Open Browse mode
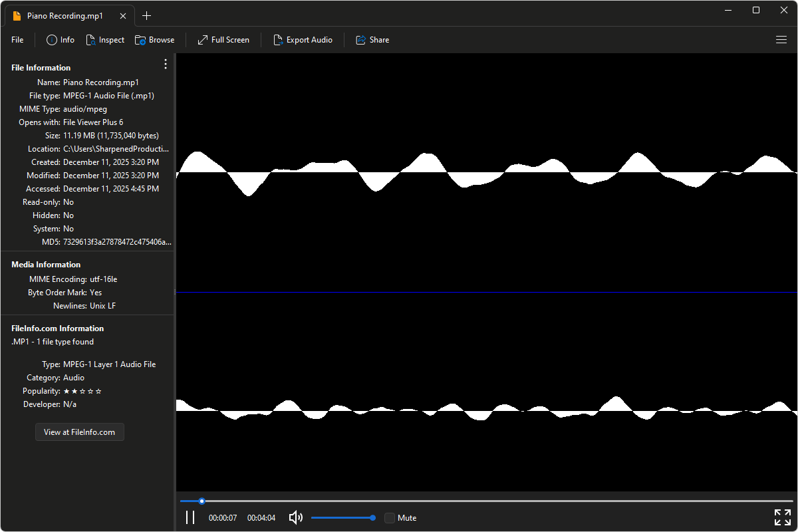 tap(154, 39)
